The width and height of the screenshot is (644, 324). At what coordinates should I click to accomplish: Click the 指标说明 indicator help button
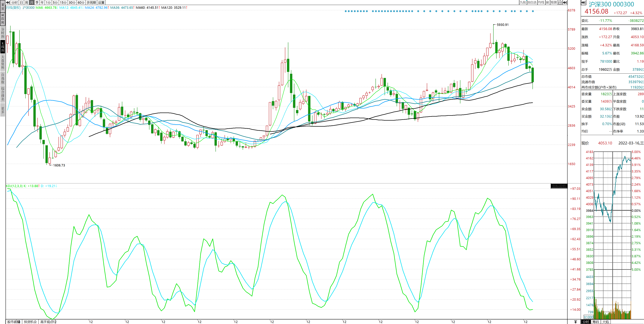[559, 186]
